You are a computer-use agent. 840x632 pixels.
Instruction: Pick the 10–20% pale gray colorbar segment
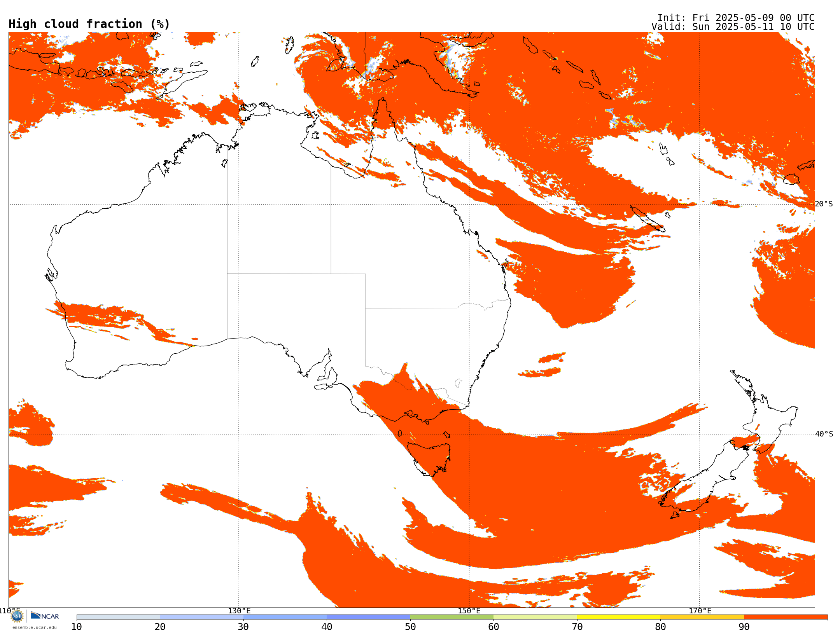pos(118,617)
